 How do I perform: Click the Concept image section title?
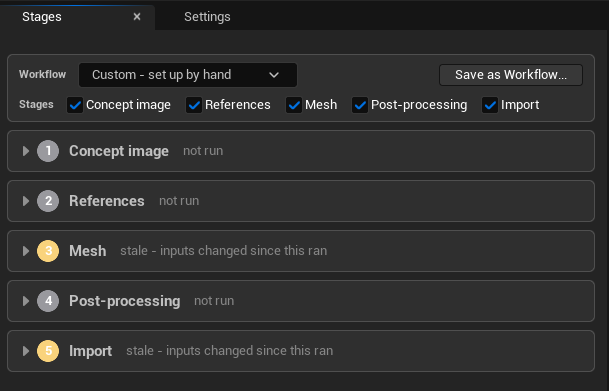[119, 151]
